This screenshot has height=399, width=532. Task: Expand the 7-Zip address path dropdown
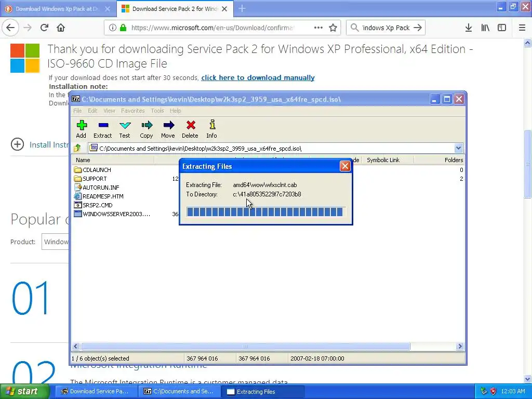[x=458, y=148]
